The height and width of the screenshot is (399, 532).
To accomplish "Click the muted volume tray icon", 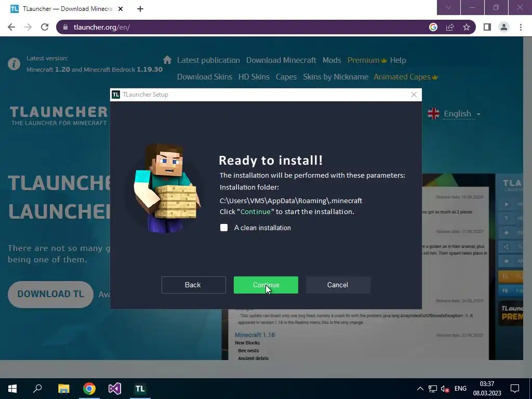I will (445, 389).
